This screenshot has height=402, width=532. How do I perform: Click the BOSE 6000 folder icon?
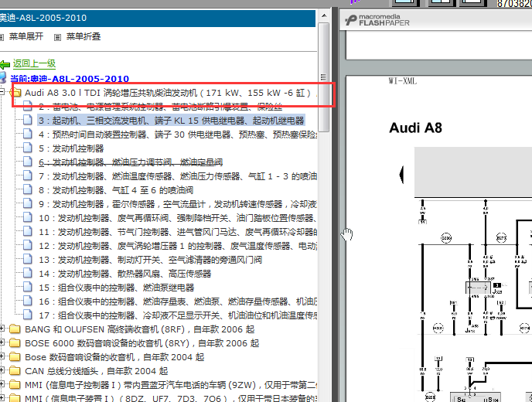click(15, 343)
